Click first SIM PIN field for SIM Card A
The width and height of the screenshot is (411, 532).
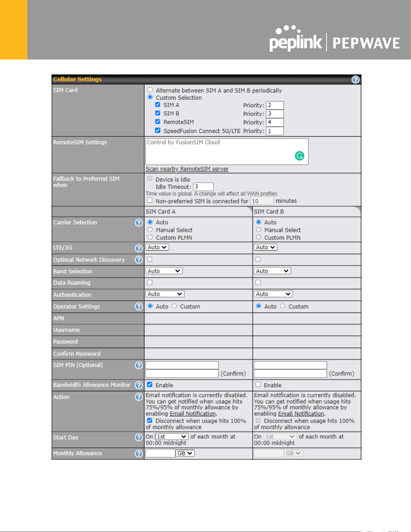pyautogui.click(x=182, y=365)
